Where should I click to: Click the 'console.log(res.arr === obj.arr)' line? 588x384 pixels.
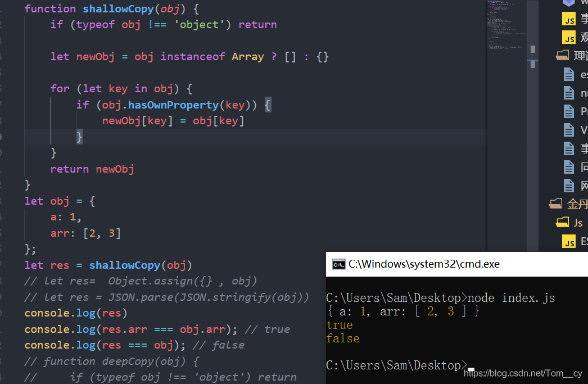point(131,329)
